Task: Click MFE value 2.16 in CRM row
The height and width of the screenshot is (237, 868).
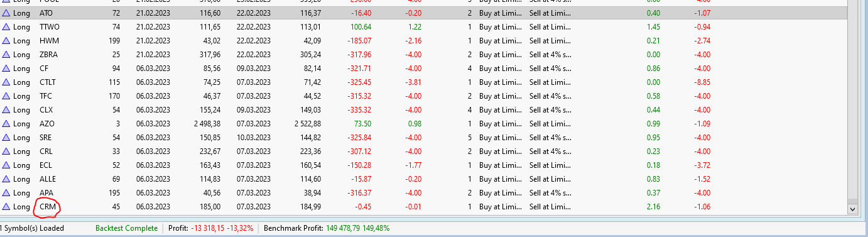Action: [653, 207]
